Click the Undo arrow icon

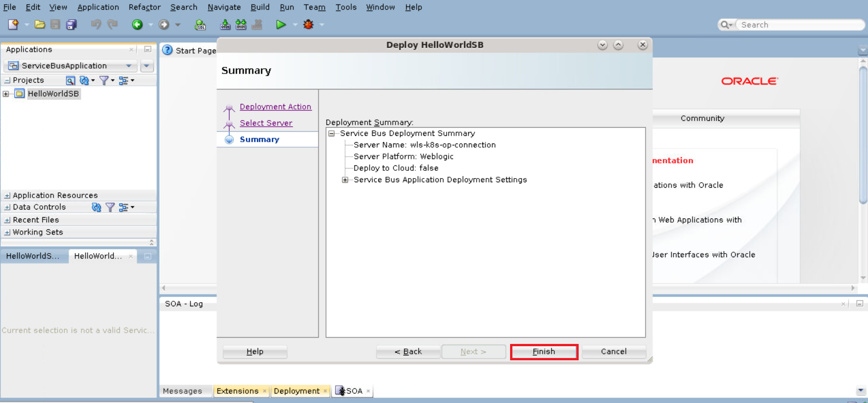[x=96, y=25]
